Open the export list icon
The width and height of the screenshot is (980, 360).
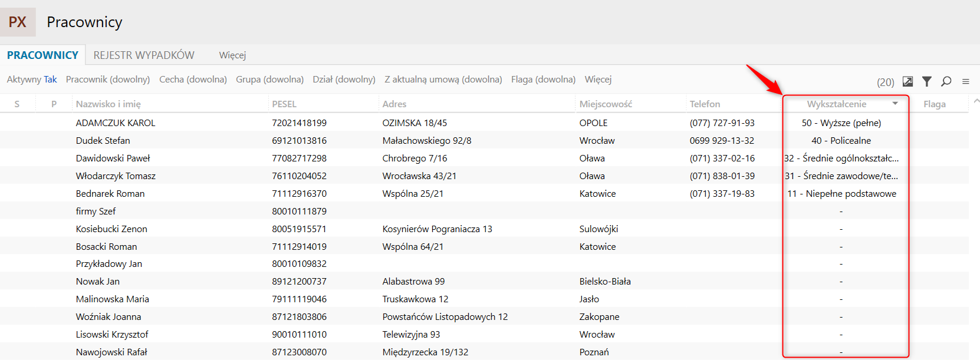pos(908,81)
